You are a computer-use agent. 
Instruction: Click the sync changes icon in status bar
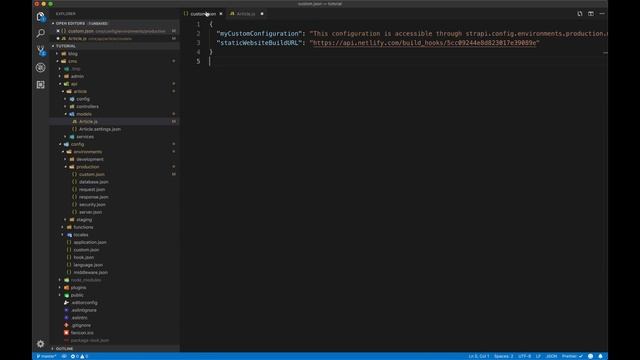tap(64, 356)
